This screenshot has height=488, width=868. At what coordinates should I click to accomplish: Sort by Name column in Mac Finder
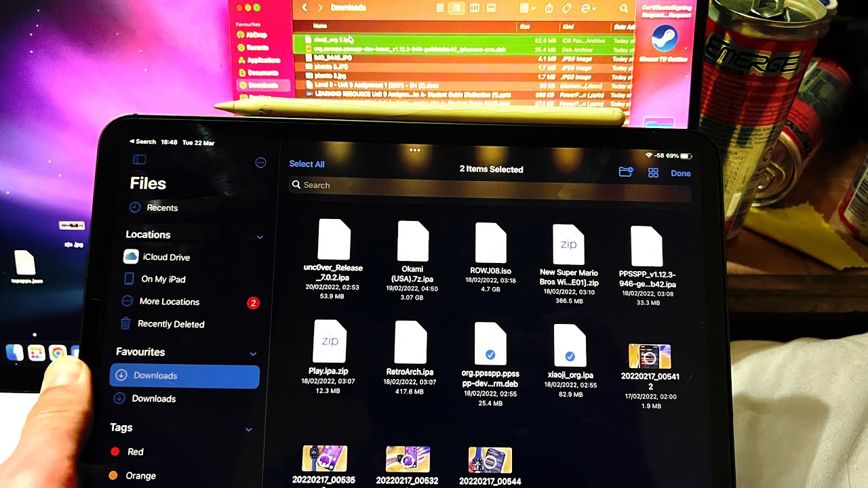(x=319, y=26)
